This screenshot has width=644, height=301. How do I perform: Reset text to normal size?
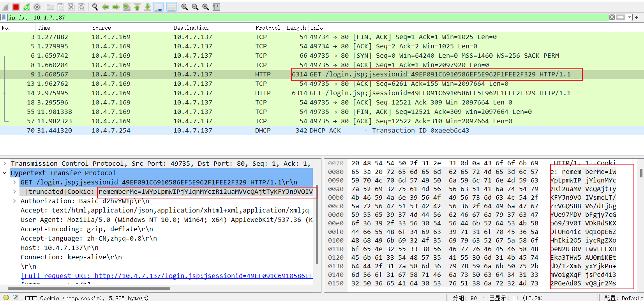tap(206, 7)
